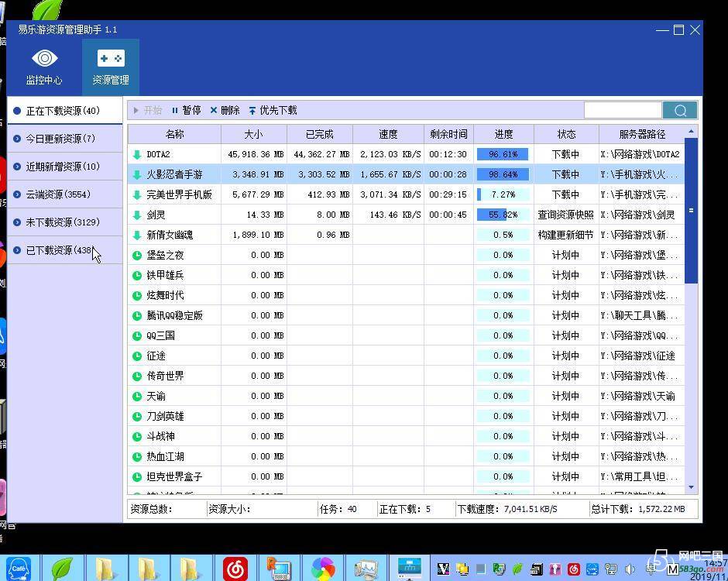Click the clock icon beside 征途

click(x=137, y=356)
